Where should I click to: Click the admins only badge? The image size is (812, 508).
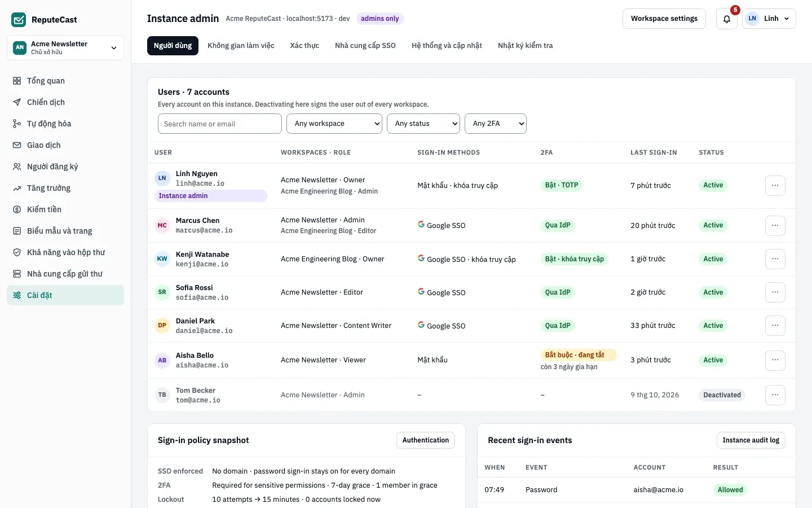pos(380,19)
